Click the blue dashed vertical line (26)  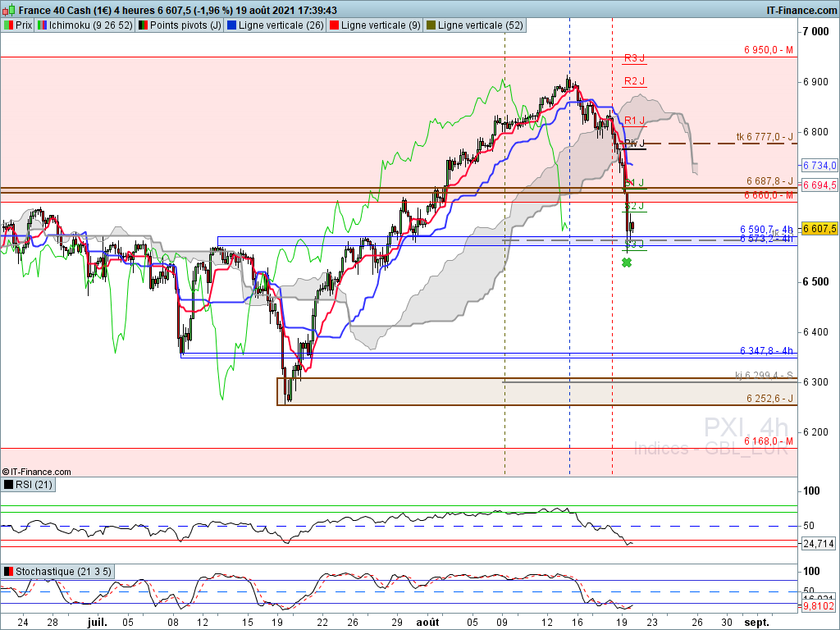(569, 246)
